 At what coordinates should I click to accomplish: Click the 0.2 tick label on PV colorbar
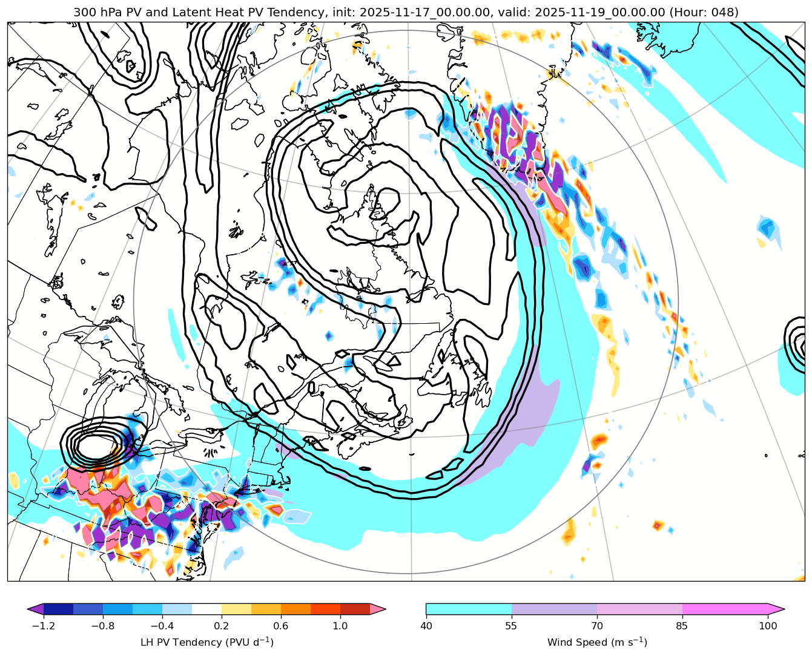coord(222,626)
